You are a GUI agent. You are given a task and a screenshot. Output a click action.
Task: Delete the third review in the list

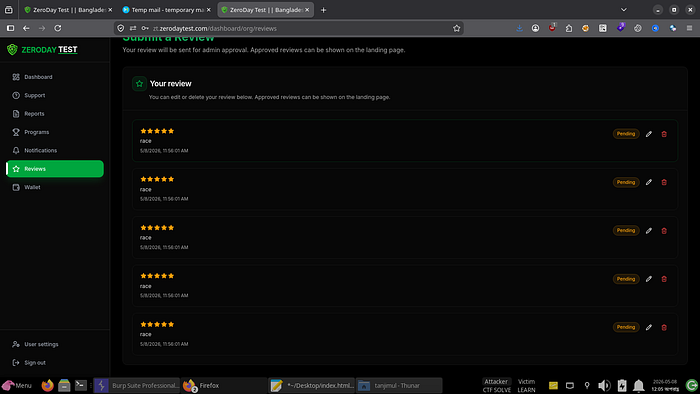tap(664, 231)
